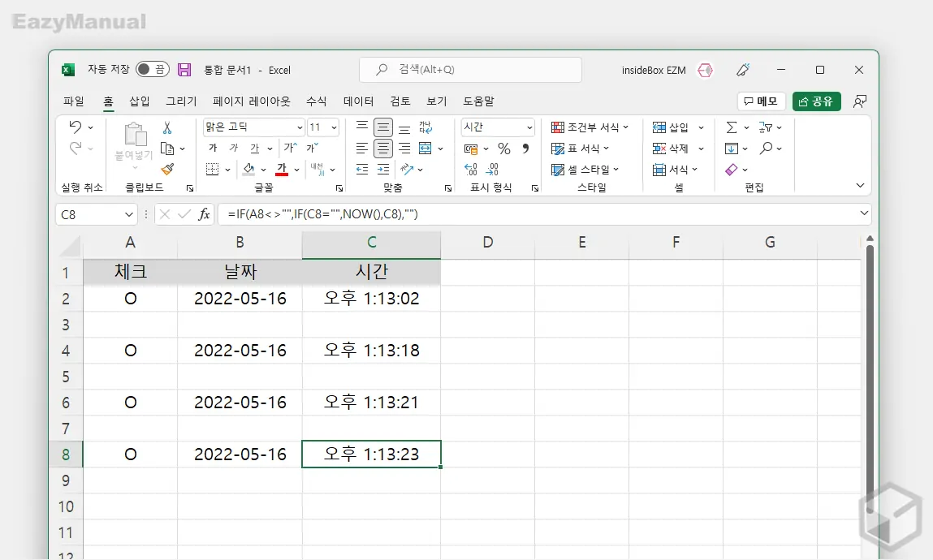Toggle underline formatting
This screenshot has height=560, width=933.
coord(255,148)
